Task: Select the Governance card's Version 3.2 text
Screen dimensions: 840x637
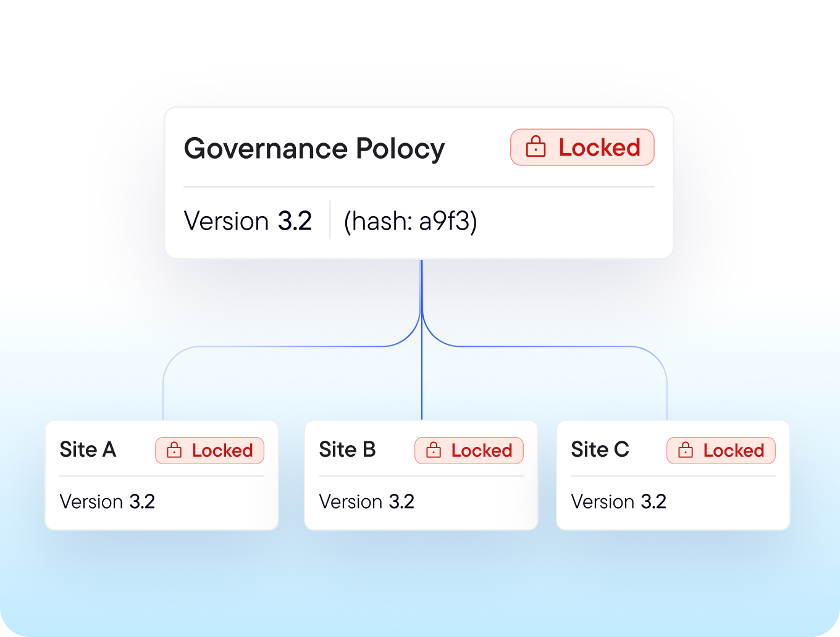Action: click(248, 221)
